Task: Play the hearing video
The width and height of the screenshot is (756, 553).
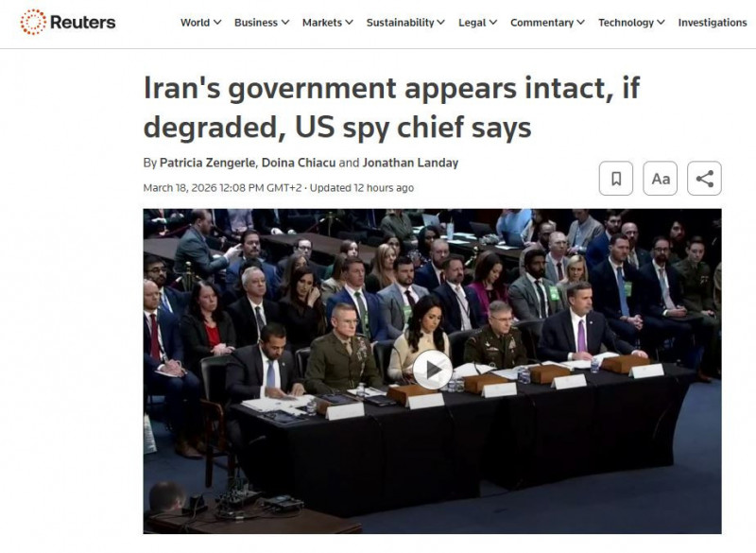Action: [433, 370]
